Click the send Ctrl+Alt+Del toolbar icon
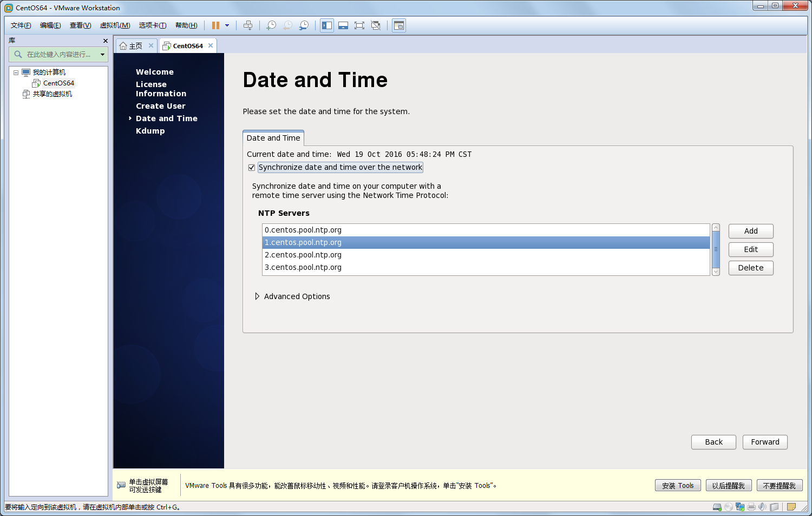 248,25
